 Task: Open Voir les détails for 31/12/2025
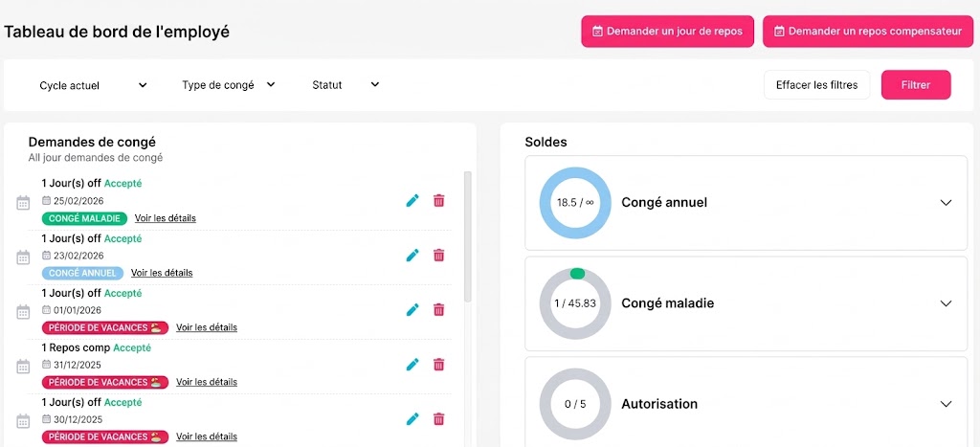(x=207, y=382)
